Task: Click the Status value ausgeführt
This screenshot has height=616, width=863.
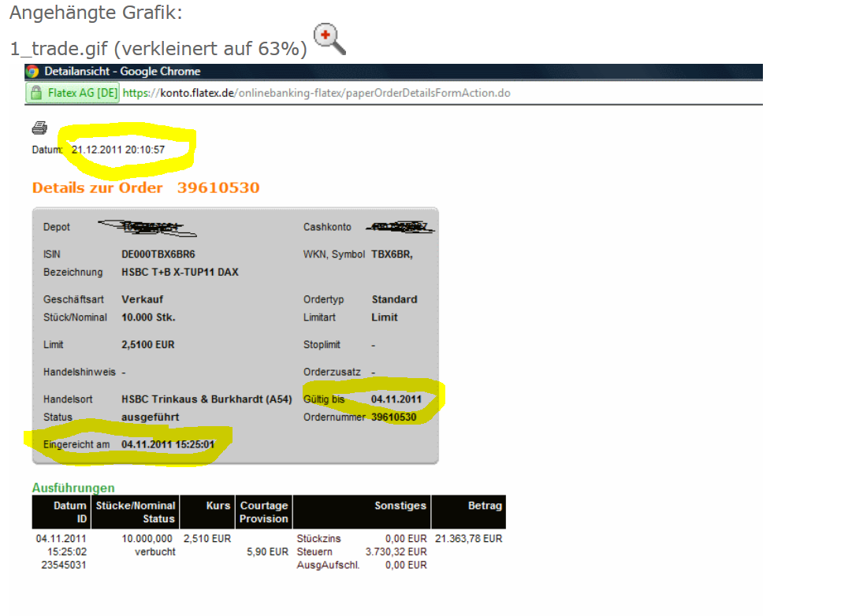Action: 151,417
